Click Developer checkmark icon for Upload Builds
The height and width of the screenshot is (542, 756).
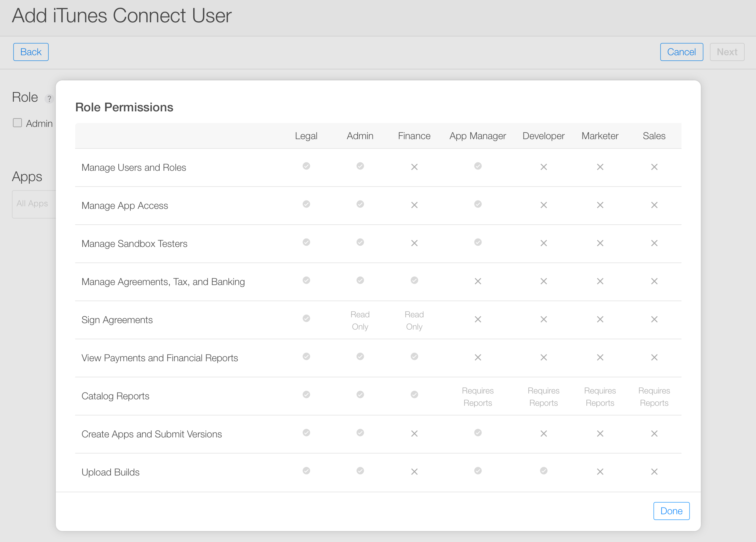(543, 471)
